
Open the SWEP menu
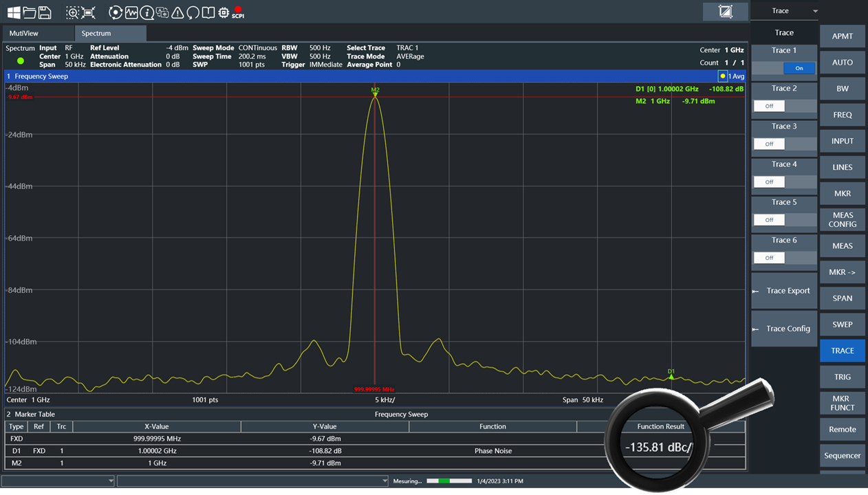pos(843,324)
